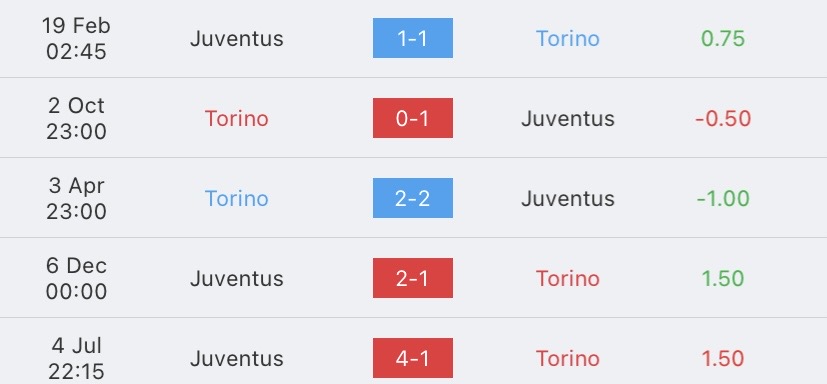
Task: Open the 1-1 score of 19 Feb match
Action: coord(412,38)
